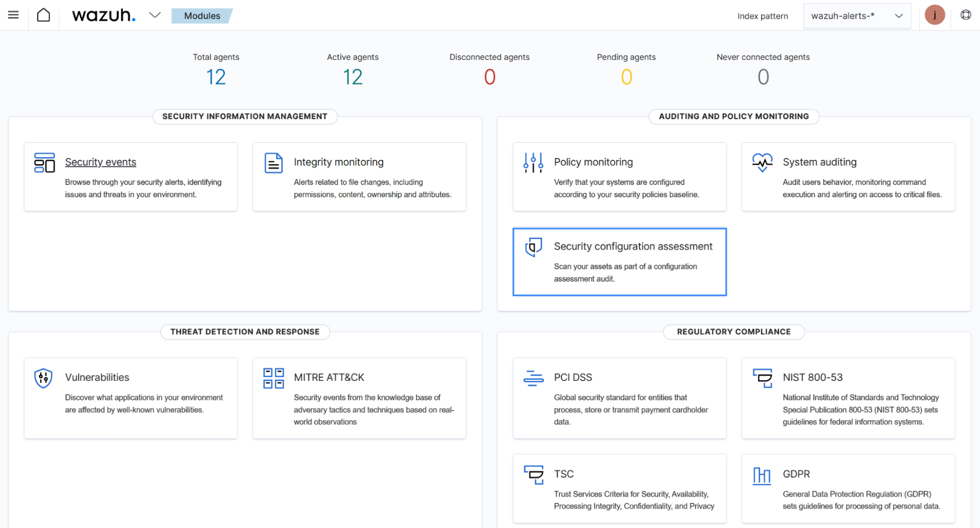This screenshot has height=528, width=980.
Task: Click the TSC icon
Action: (533, 475)
